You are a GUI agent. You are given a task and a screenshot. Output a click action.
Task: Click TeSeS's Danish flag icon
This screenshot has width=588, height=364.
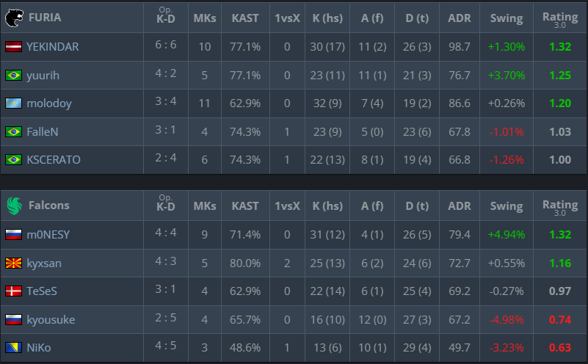pyautogui.click(x=13, y=291)
